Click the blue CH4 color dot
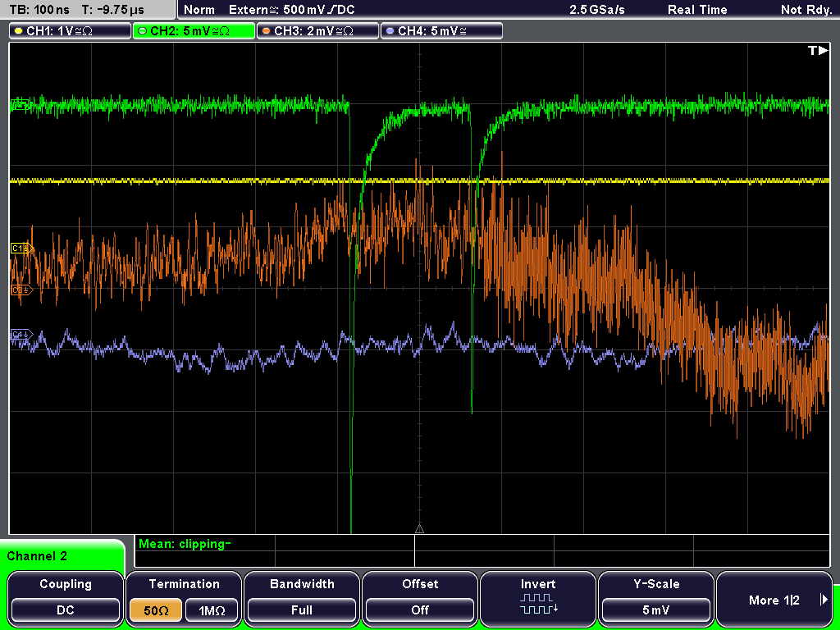840x630 pixels. coord(390,31)
